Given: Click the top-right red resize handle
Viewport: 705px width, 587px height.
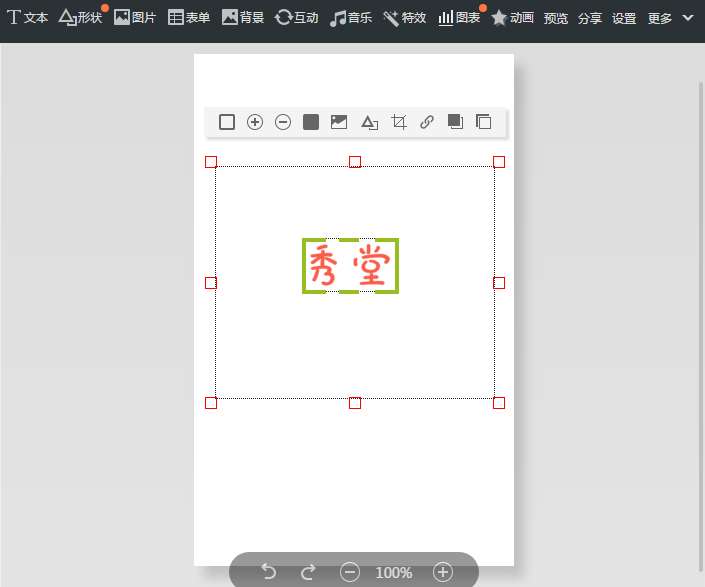Looking at the screenshot, I should [x=499, y=162].
